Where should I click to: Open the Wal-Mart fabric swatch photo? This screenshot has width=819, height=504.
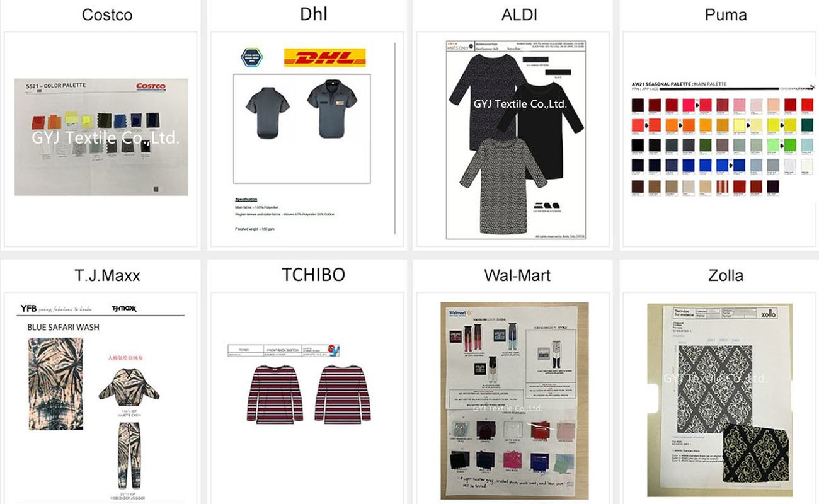click(514, 400)
